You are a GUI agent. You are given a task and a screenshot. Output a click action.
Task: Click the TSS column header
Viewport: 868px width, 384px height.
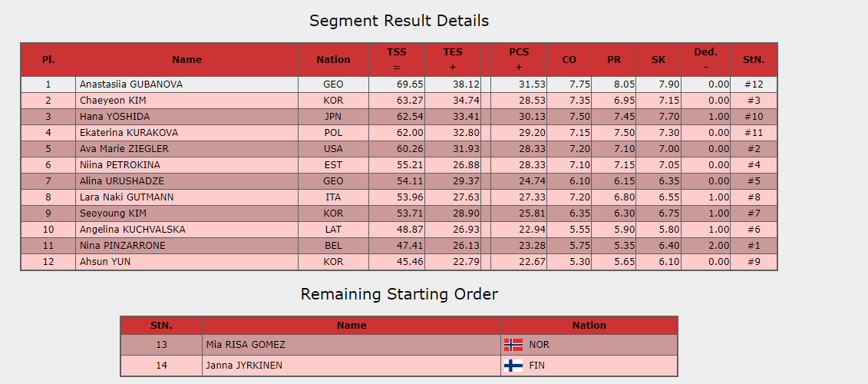click(x=397, y=52)
